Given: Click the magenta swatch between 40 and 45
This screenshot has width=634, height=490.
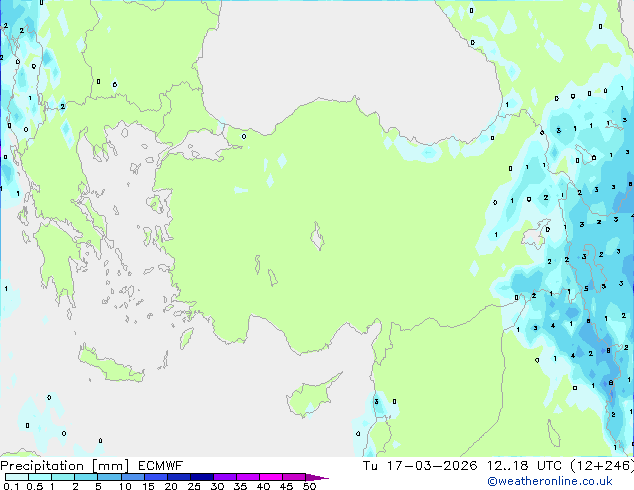Looking at the screenshot, I should pyautogui.click(x=271, y=477).
